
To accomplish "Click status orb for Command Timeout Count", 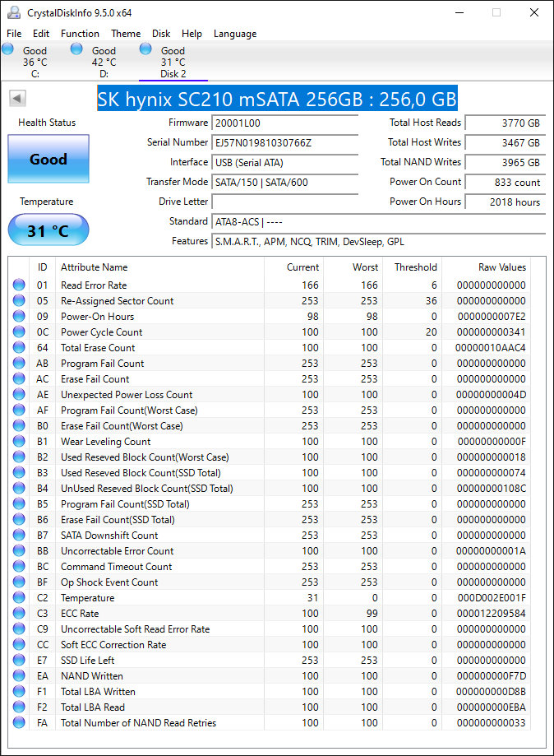I will [x=19, y=566].
